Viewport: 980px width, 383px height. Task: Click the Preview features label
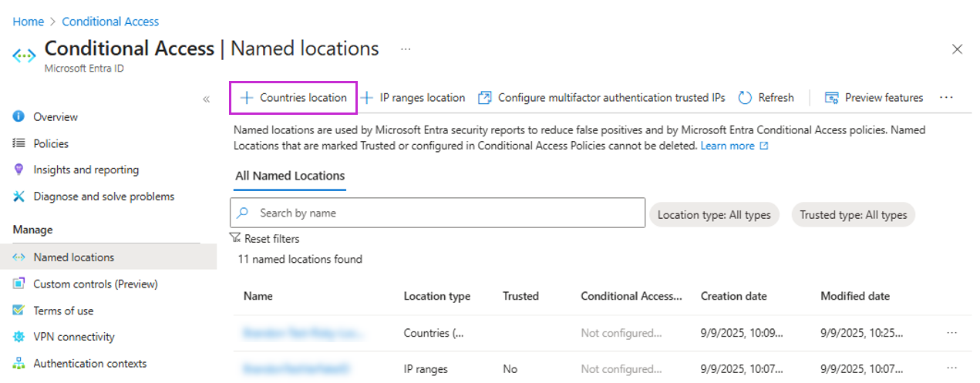(x=884, y=98)
